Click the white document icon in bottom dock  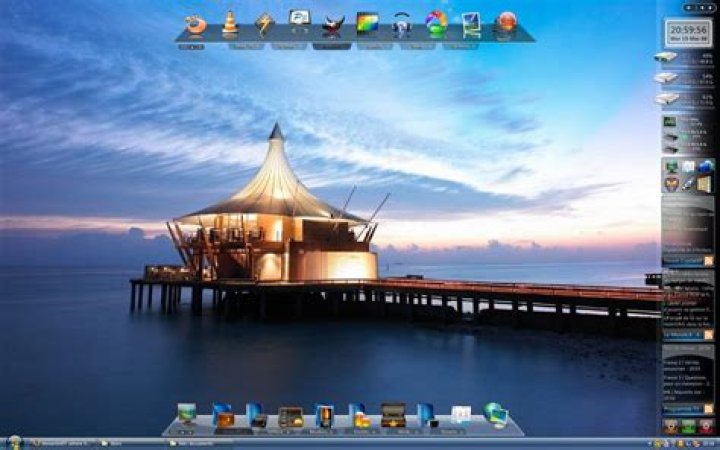pos(461,414)
